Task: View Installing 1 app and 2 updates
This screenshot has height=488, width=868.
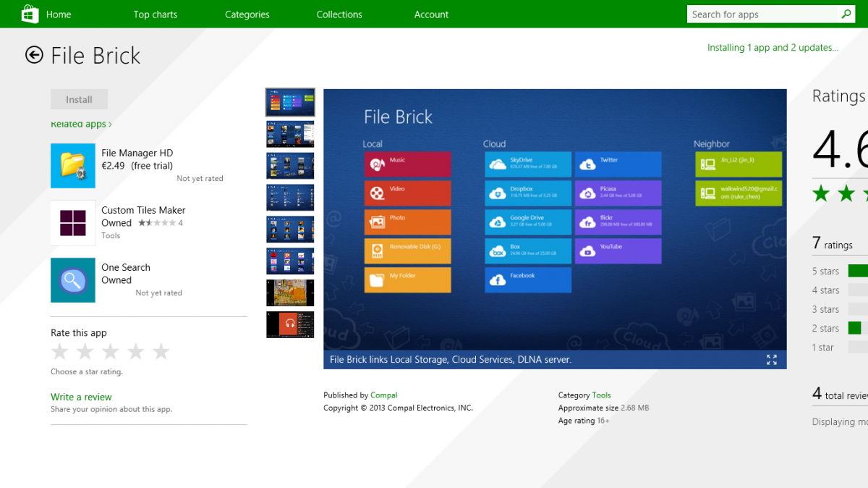Action: click(x=773, y=48)
